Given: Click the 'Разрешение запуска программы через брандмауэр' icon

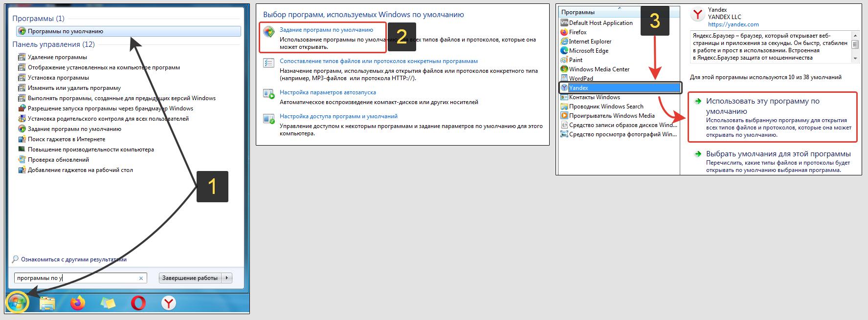Looking at the screenshot, I should (22, 108).
